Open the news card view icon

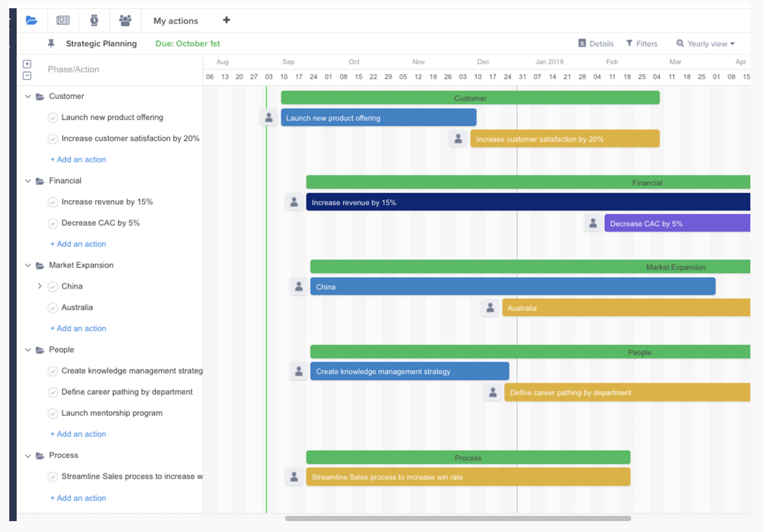tap(63, 21)
